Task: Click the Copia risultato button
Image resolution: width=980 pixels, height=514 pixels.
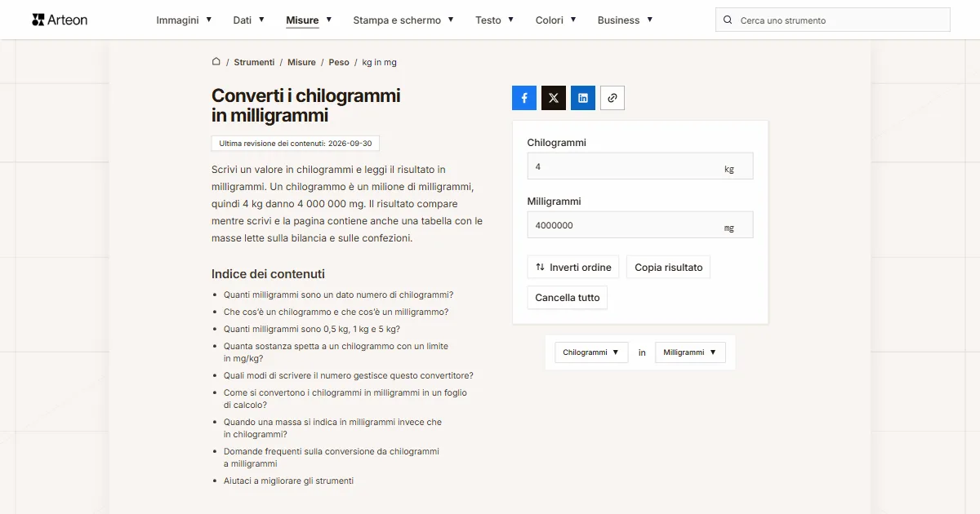Action: point(669,267)
